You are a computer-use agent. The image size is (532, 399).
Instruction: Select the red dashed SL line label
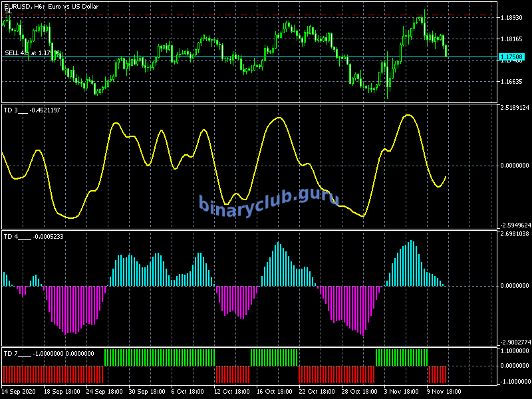pos(8,11)
